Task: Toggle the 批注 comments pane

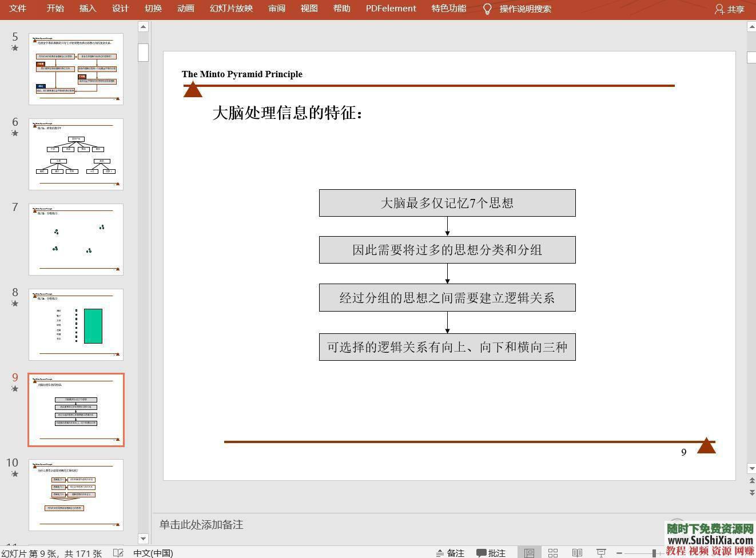Action: 492,553
